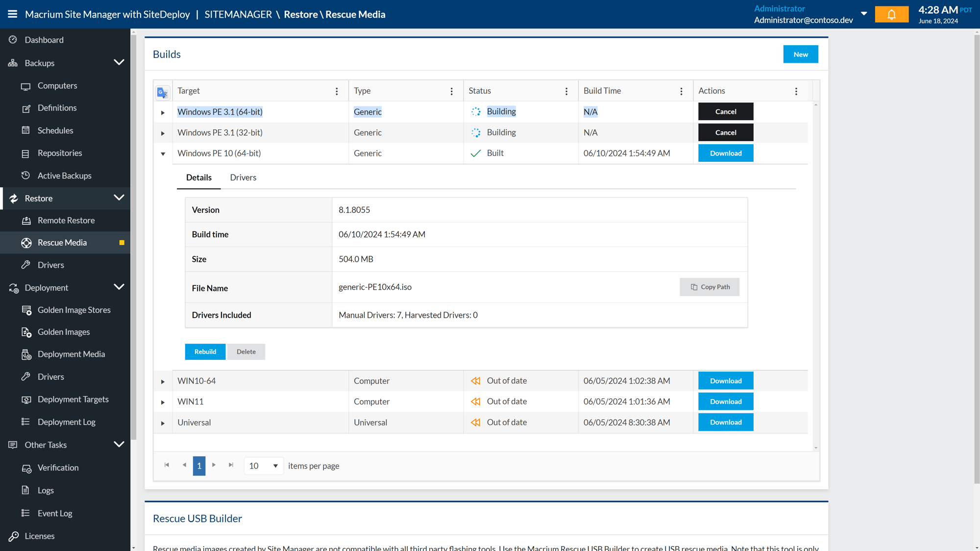Click the Repositories icon in sidebar
980x551 pixels.
pos(26,153)
